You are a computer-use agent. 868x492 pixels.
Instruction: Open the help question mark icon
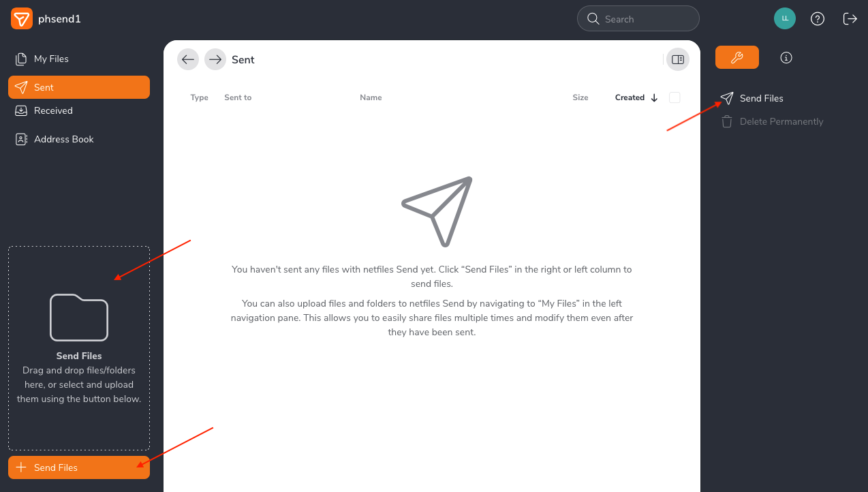coord(818,19)
